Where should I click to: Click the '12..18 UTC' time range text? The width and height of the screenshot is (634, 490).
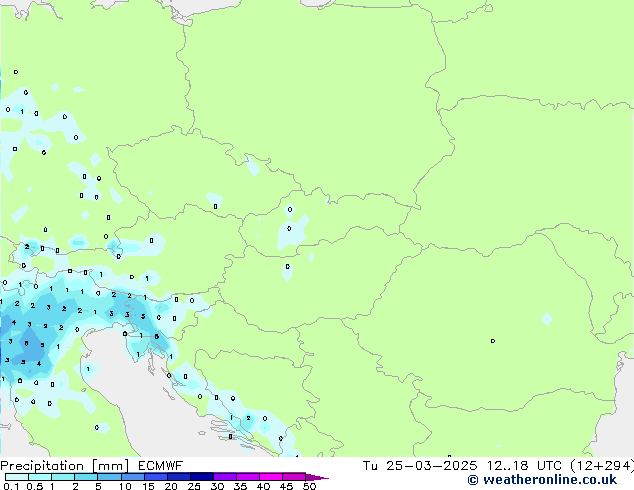point(524,466)
